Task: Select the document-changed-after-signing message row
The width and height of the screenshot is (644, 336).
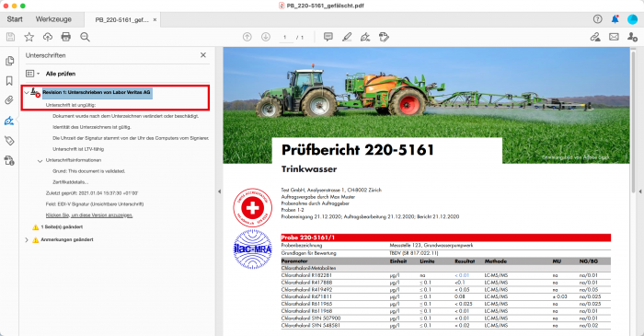Action: pyautogui.click(x=126, y=116)
